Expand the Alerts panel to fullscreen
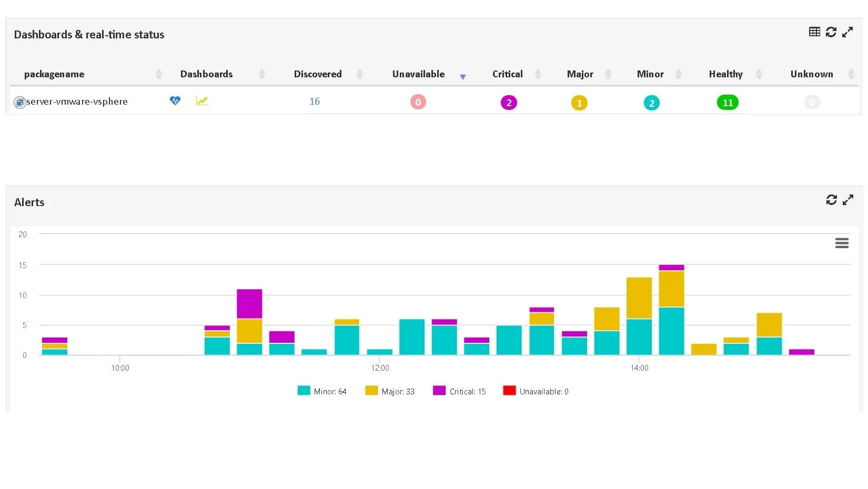Viewport: 868px width, 489px height. (x=849, y=200)
